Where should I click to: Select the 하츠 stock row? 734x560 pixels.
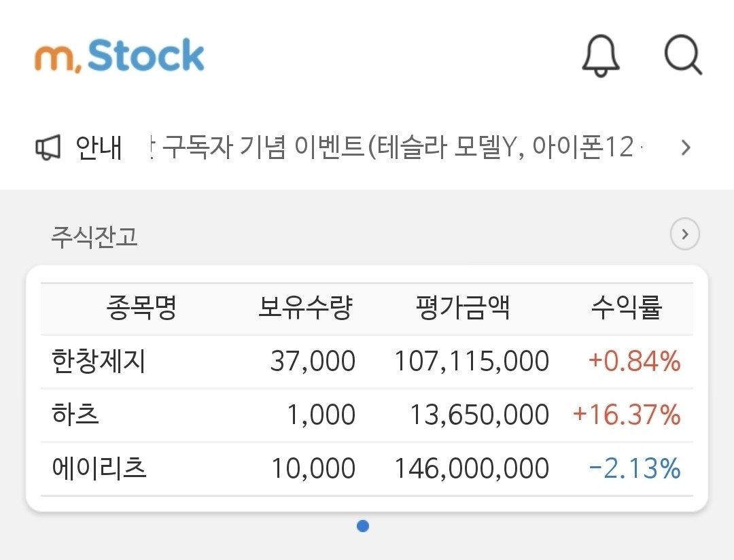tap(75, 415)
